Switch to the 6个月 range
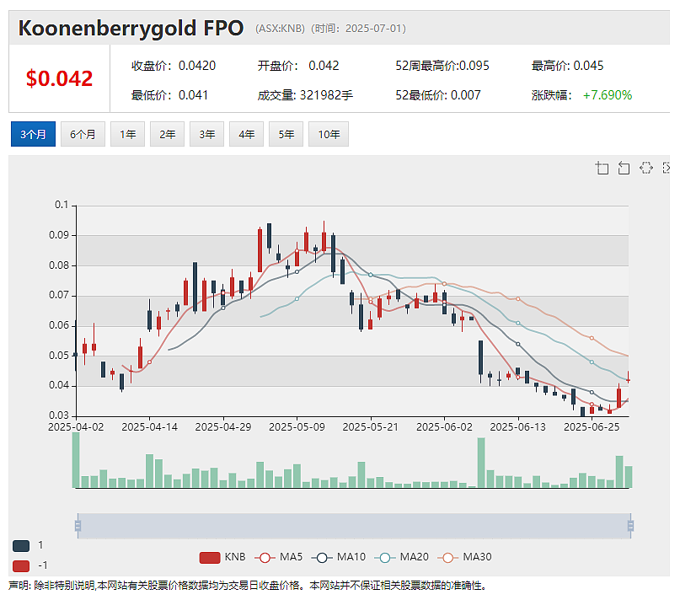The image size is (680, 616). 83,134
